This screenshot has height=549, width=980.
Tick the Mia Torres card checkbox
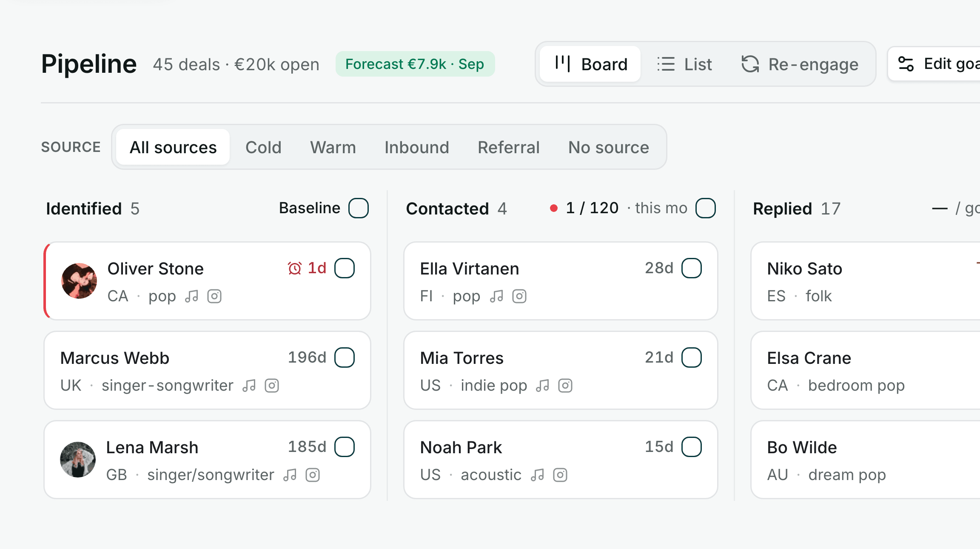pyautogui.click(x=692, y=357)
